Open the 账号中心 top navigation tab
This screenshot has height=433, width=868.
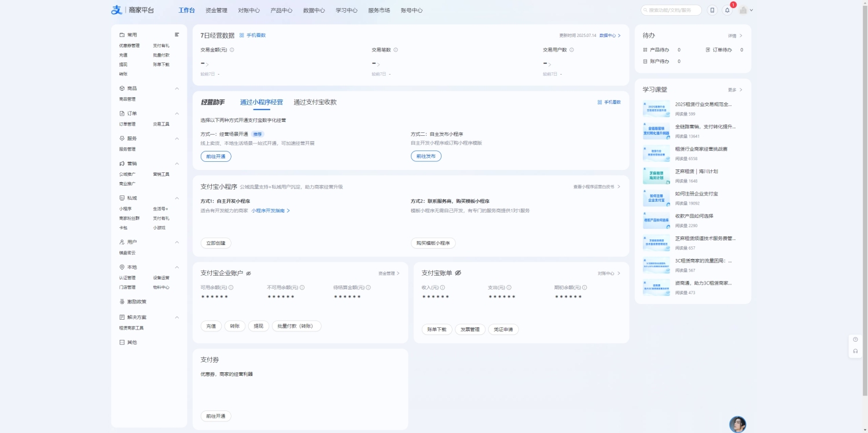pos(411,10)
